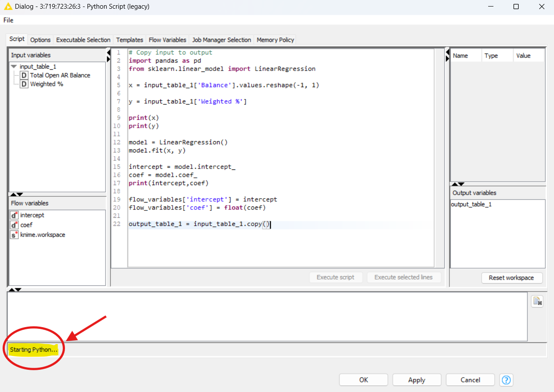Image resolution: width=554 pixels, height=392 pixels.
Task: Select Total Open AR Balance column
Action: click(x=60, y=75)
